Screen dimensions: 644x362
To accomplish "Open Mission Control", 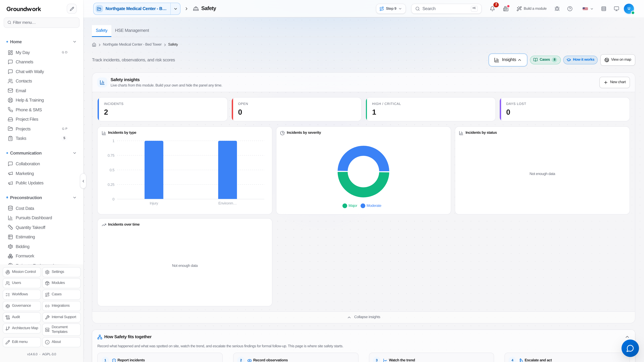I will tap(22, 272).
